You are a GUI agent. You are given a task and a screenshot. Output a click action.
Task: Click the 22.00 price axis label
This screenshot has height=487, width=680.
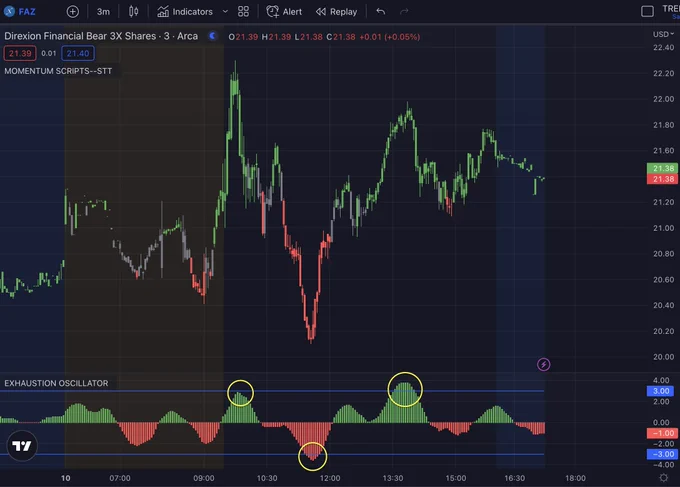664,99
